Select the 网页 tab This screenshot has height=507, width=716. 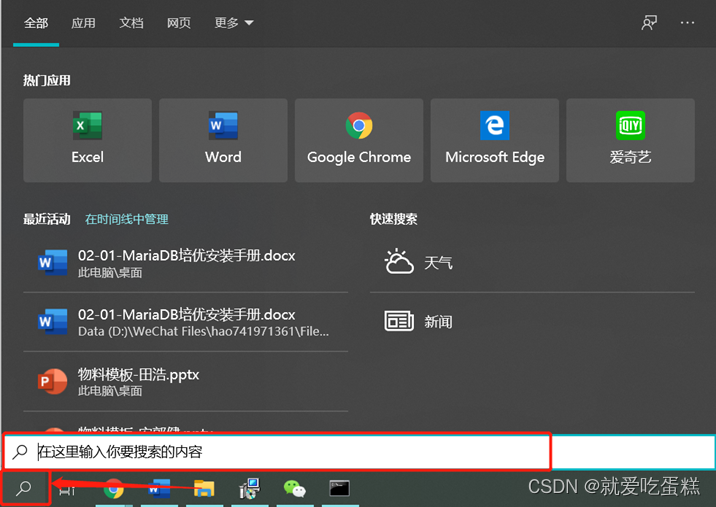coord(179,23)
